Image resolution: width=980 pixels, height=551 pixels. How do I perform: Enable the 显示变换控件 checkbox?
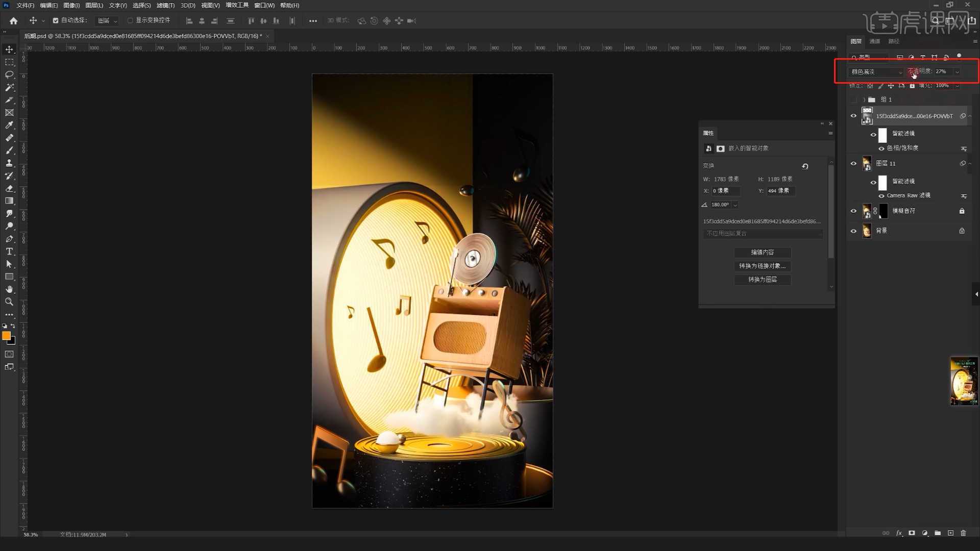click(x=130, y=21)
